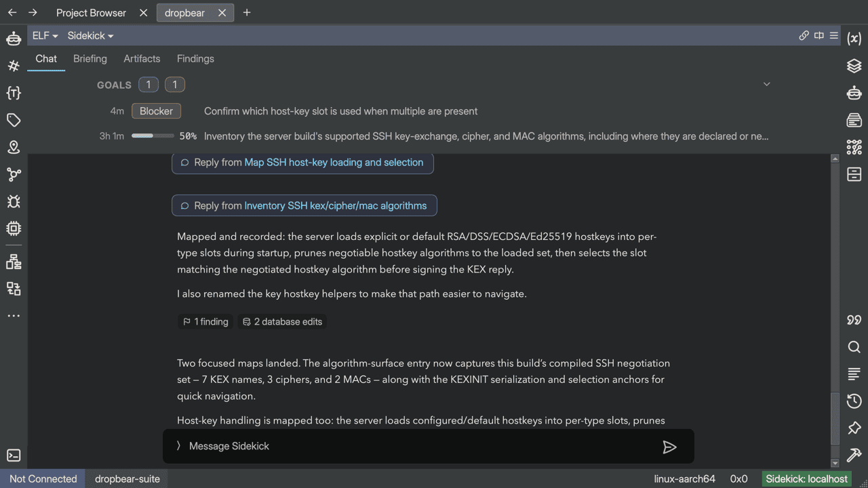Click the Blocker goal badge
The width and height of the screenshot is (868, 488).
tap(156, 111)
